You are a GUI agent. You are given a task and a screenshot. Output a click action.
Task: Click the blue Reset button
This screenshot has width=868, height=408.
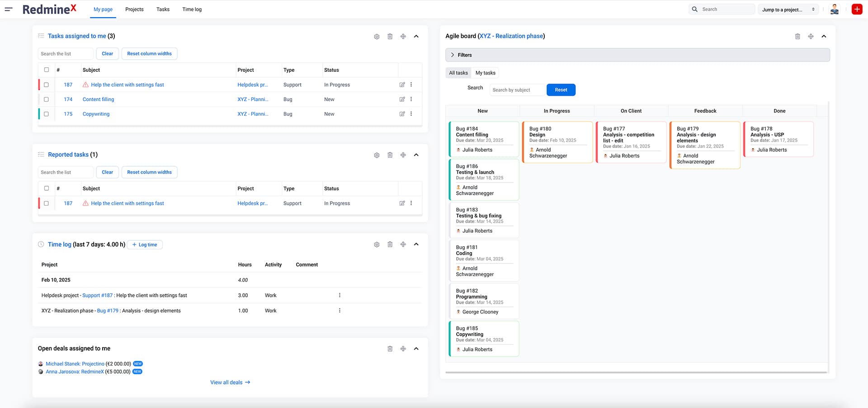tap(561, 90)
